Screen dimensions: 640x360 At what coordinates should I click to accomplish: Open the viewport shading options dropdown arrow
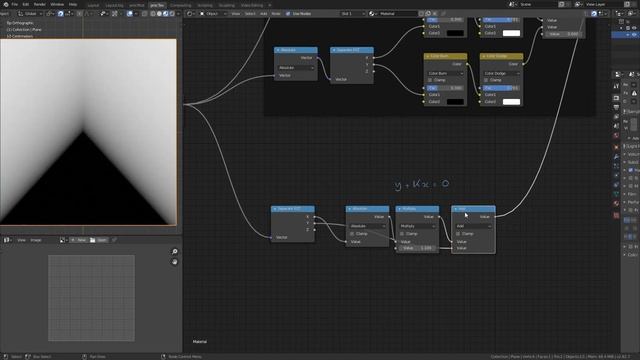point(178,13)
